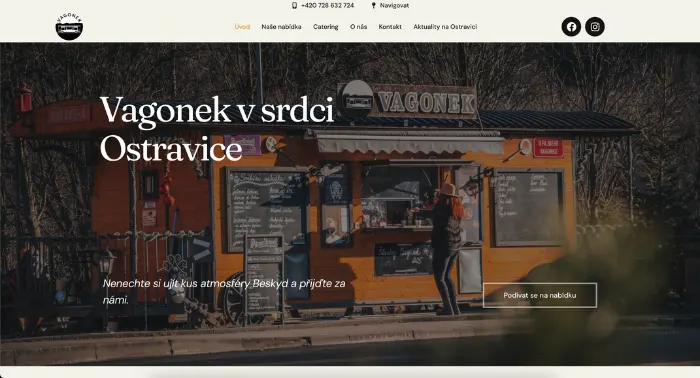This screenshot has width=700, height=378.
Task: Call the phone number +420 728 632 724
Action: pyautogui.click(x=327, y=5)
